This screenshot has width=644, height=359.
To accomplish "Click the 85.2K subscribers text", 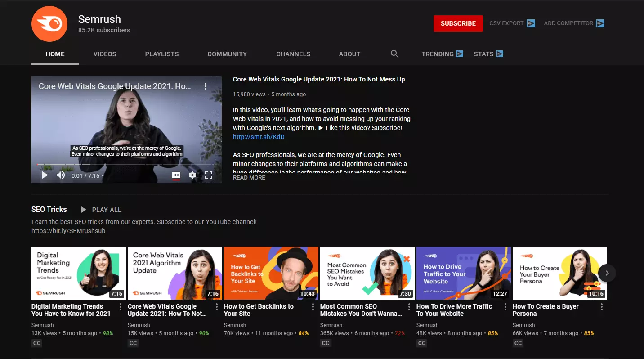I will 104,30.
